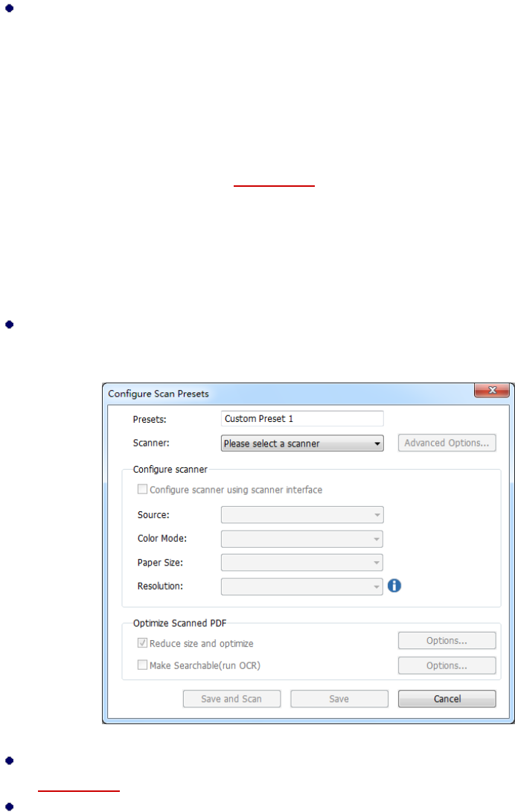Select the Scanner: label text
Image resolution: width=515 pixels, height=812 pixels.
[x=151, y=443]
